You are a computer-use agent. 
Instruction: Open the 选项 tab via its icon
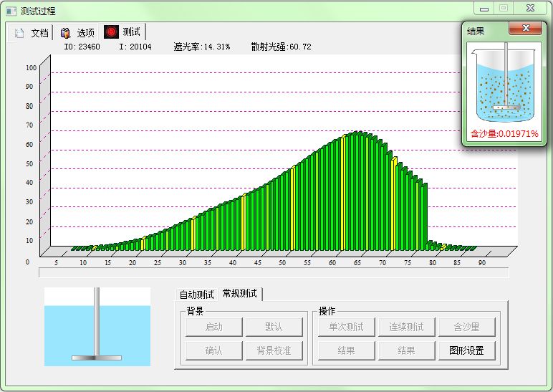tap(65, 33)
